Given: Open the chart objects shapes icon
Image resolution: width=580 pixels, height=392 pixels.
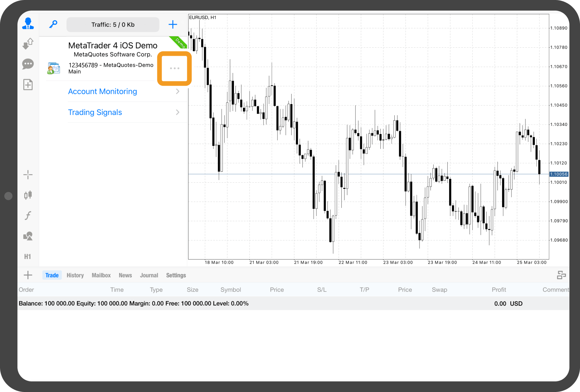Looking at the screenshot, I should click(x=28, y=236).
